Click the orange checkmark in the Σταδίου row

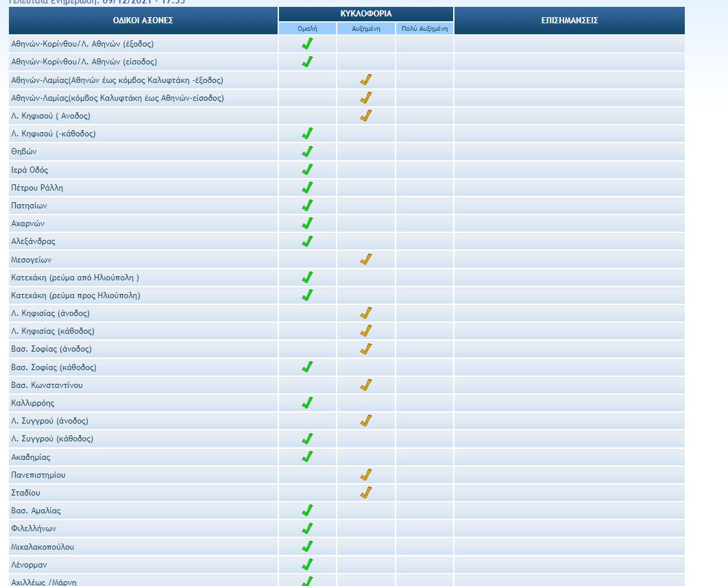point(365,492)
